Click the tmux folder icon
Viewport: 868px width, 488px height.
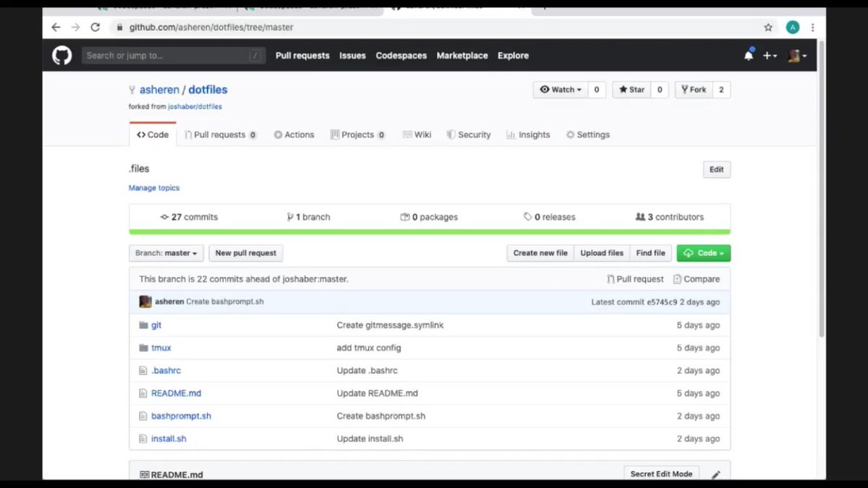pyautogui.click(x=143, y=348)
